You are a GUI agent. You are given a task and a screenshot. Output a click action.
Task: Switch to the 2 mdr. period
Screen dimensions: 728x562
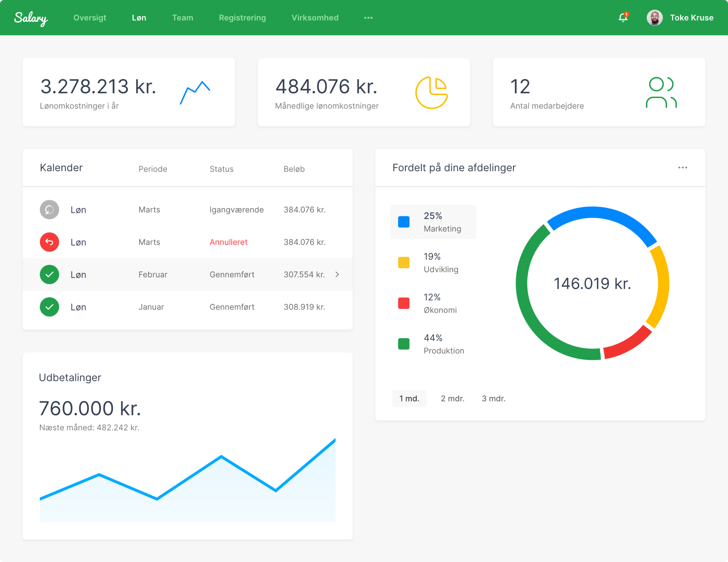point(452,398)
